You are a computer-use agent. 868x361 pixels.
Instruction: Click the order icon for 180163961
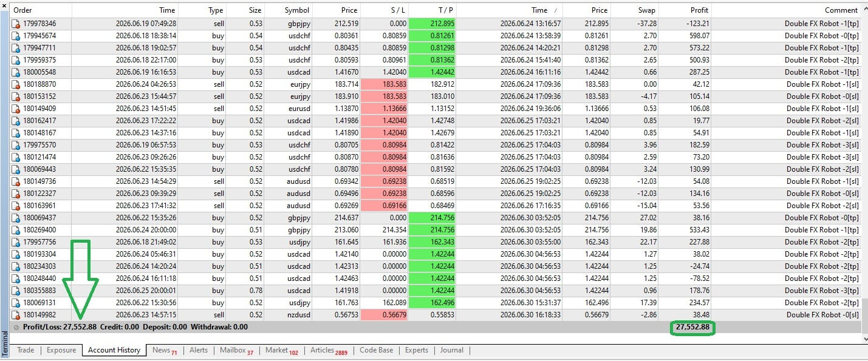tap(16, 206)
